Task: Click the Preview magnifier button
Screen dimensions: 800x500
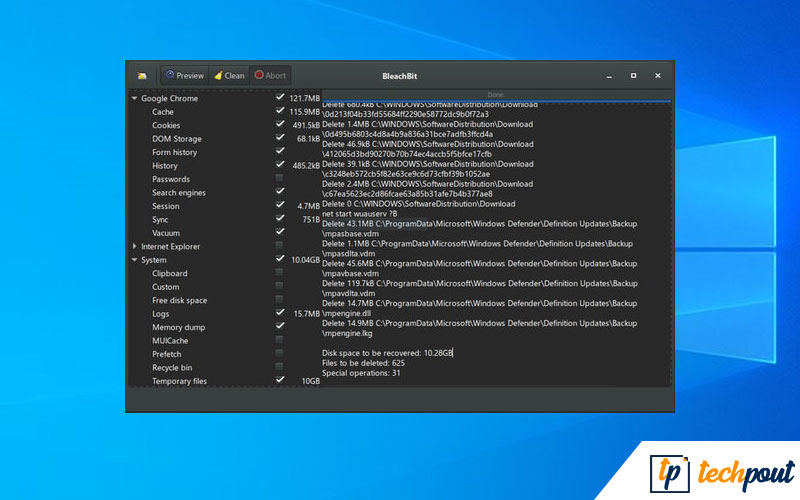Action: tap(184, 75)
